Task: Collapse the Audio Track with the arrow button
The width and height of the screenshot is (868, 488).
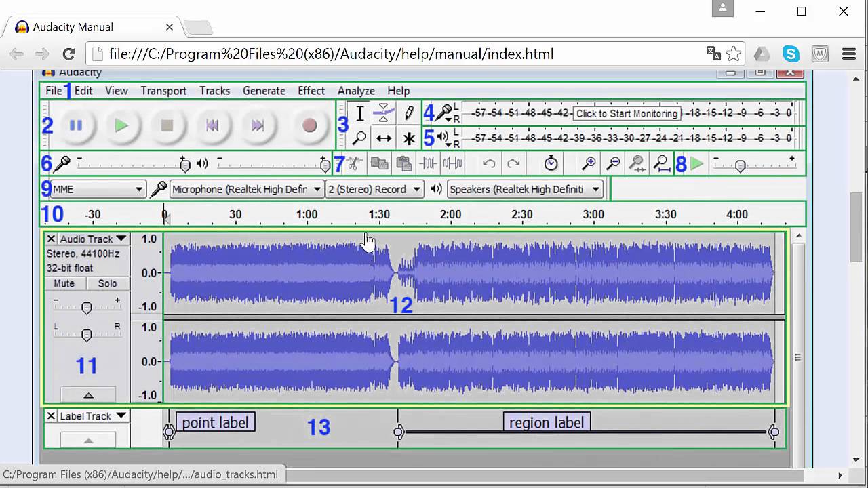Action: tap(88, 394)
